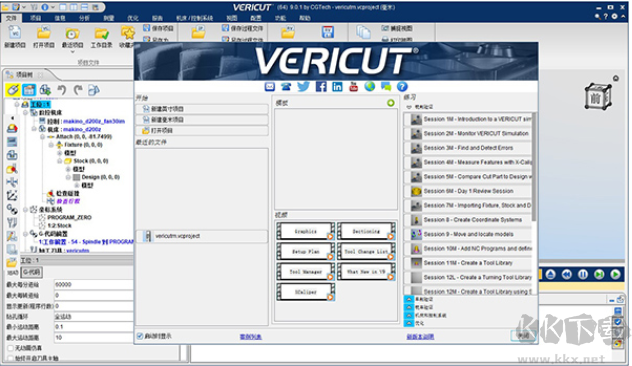632x366 pixels.
Task: Play the Graphics video thumbnail
Action: coord(306,231)
